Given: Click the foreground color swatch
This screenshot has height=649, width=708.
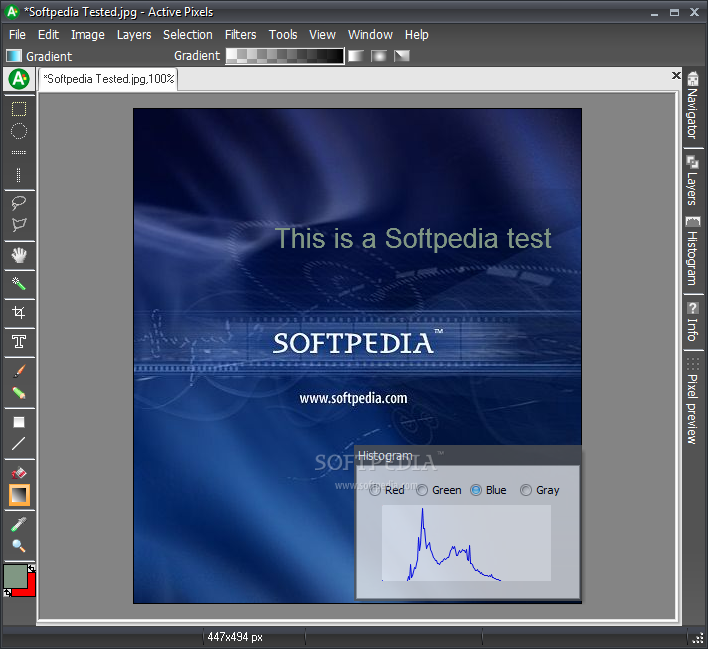Looking at the screenshot, I should pyautogui.click(x=15, y=576).
